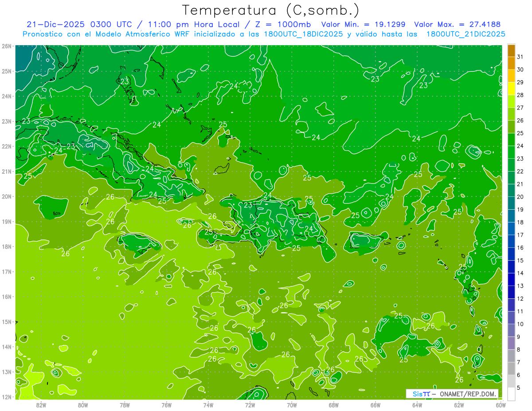Click the "Modelo Atmosferico WRF" text
Screen dimensions: 532x411
click(142, 34)
